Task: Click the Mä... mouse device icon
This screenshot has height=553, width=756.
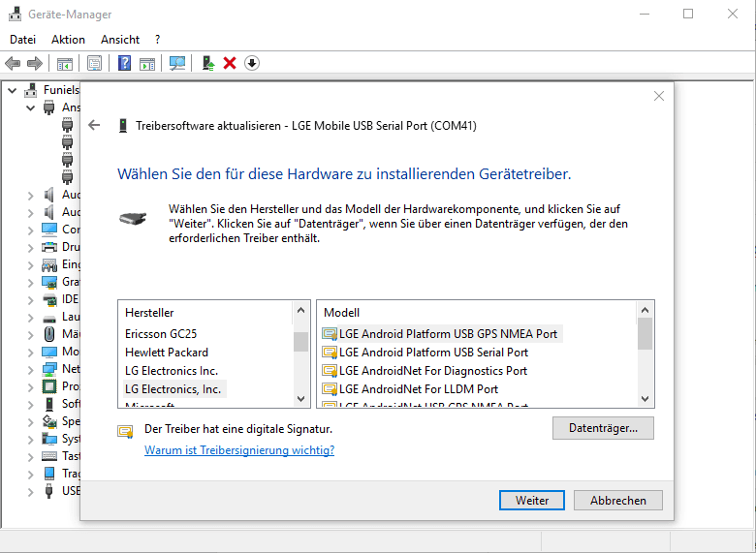Action: click(49, 334)
